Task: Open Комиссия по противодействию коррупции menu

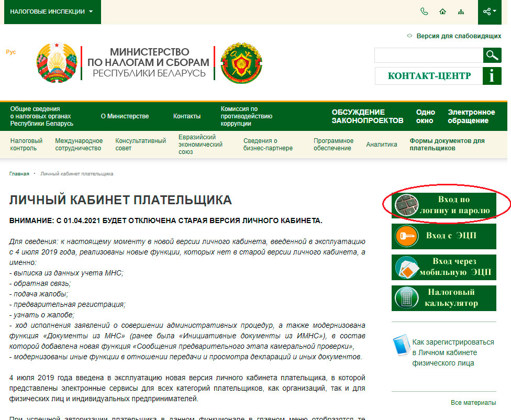Action: 247,116
